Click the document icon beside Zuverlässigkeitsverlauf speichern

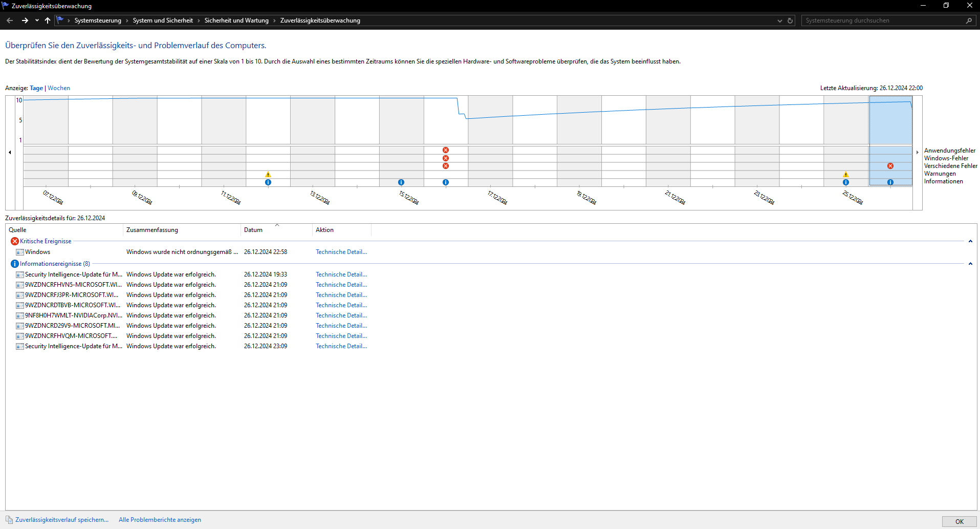coord(9,520)
